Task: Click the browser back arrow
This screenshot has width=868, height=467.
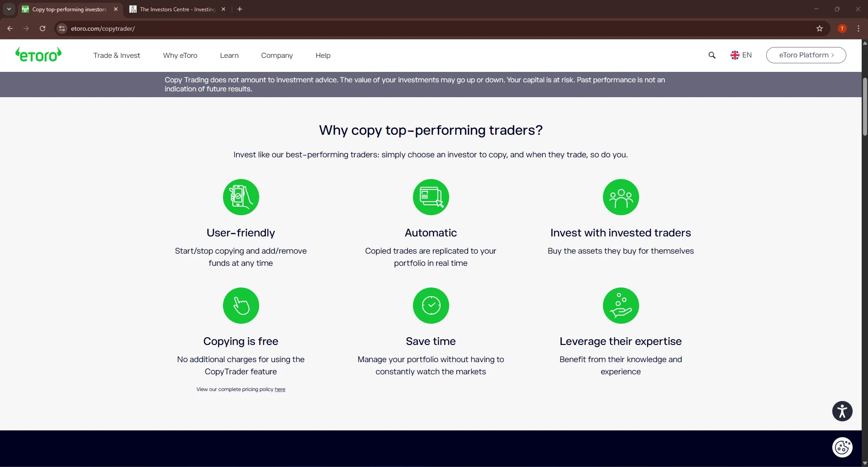Action: pos(10,28)
